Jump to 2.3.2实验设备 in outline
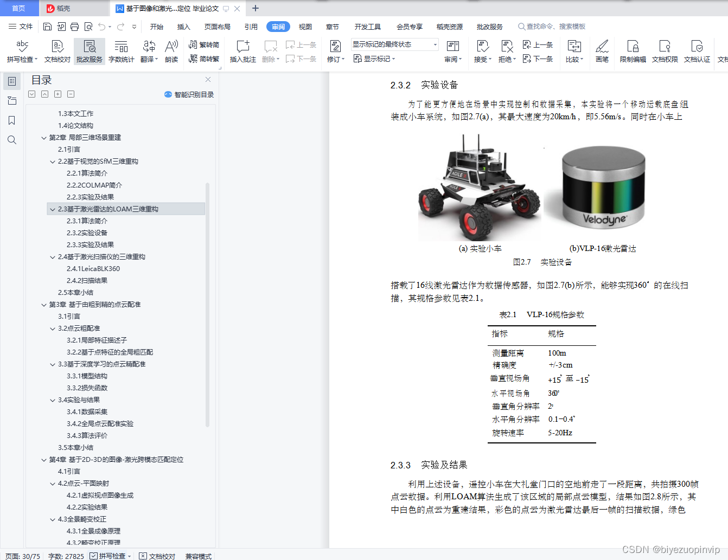Viewport: 728px width, 560px height. pos(87,233)
